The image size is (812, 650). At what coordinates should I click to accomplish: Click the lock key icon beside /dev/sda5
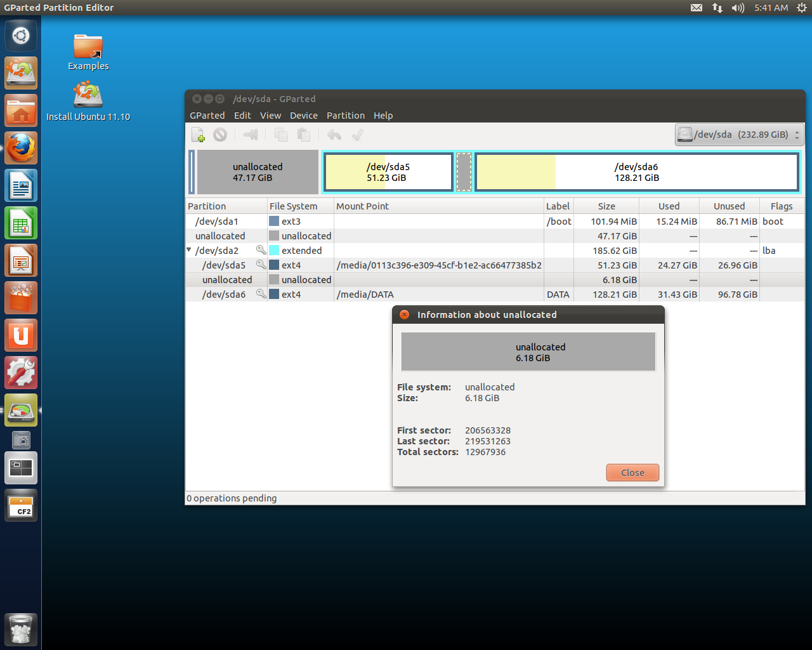(261, 265)
